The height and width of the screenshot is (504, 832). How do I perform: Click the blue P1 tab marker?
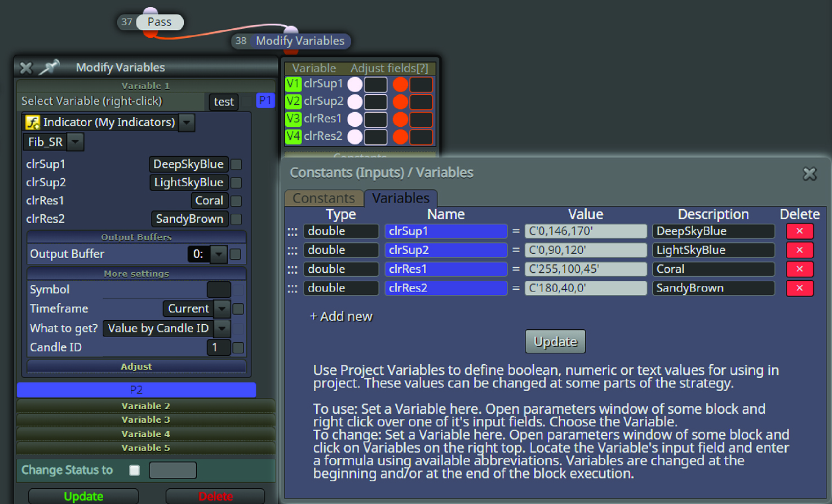265,101
